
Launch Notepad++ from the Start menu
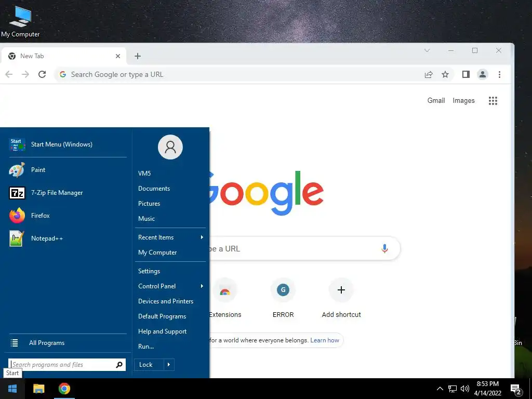[68, 238]
